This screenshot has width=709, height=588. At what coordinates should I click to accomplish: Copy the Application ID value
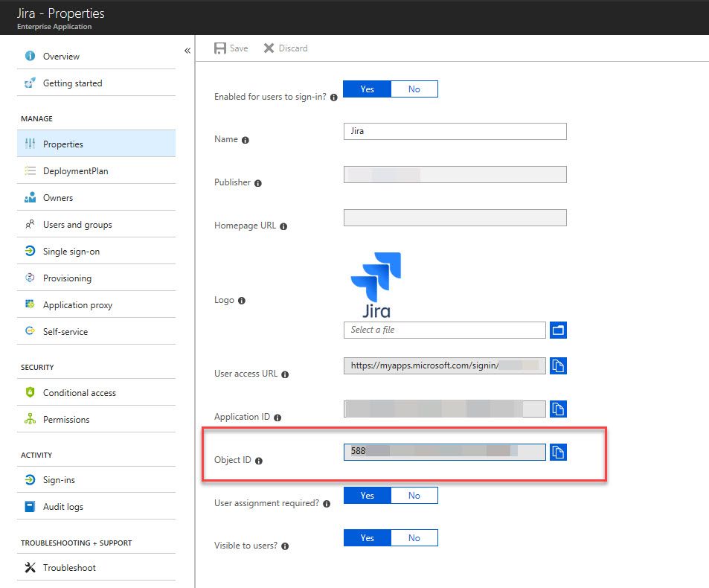558,409
